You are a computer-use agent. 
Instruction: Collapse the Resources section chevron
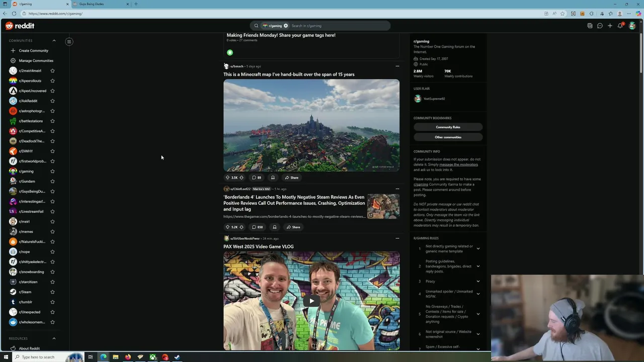click(54, 338)
